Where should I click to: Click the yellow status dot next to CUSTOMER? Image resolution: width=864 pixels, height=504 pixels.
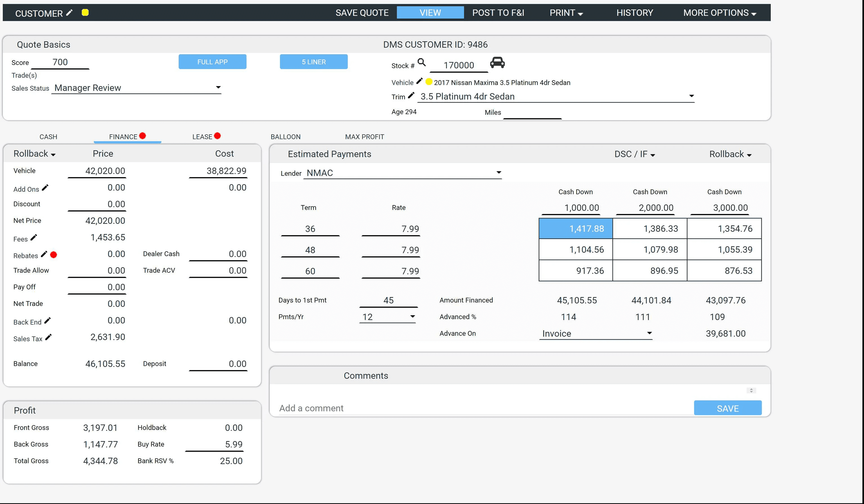tap(85, 12)
